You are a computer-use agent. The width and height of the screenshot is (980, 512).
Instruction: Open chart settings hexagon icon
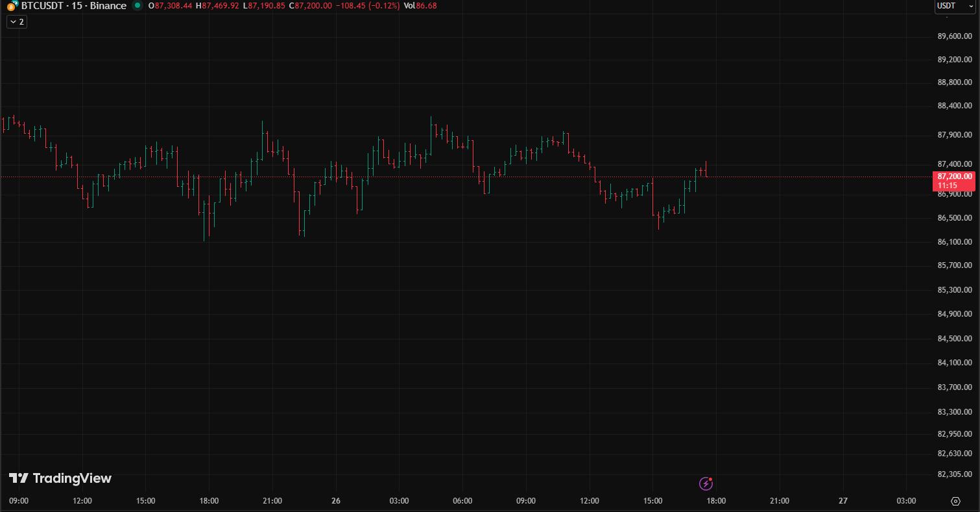[955, 501]
